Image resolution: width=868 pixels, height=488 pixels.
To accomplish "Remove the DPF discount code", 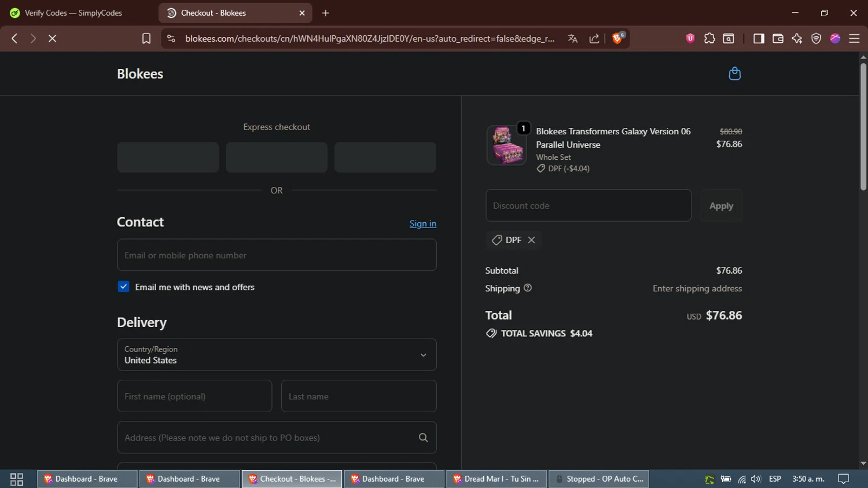I will (531, 240).
